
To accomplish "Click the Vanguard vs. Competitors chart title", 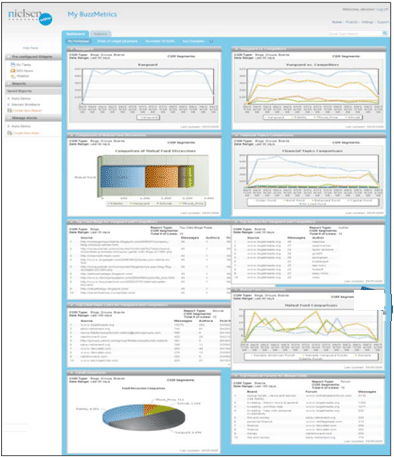I will 312,65.
